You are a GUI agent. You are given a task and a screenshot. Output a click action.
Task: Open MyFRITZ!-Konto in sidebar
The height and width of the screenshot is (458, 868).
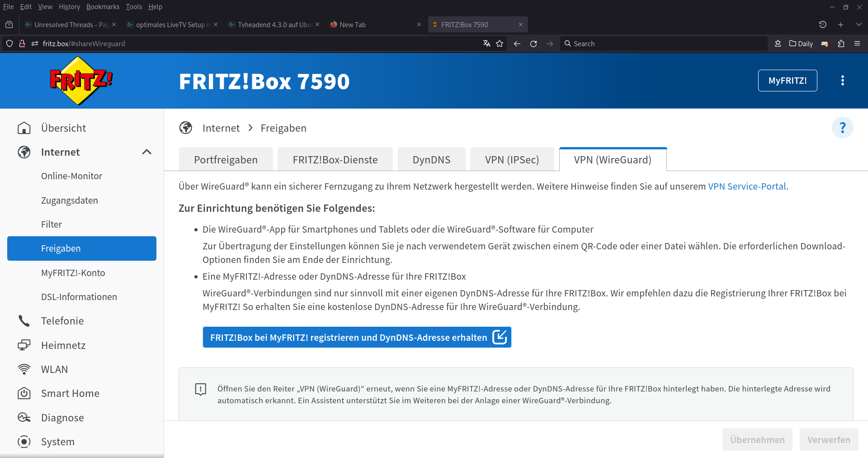click(x=82, y=273)
